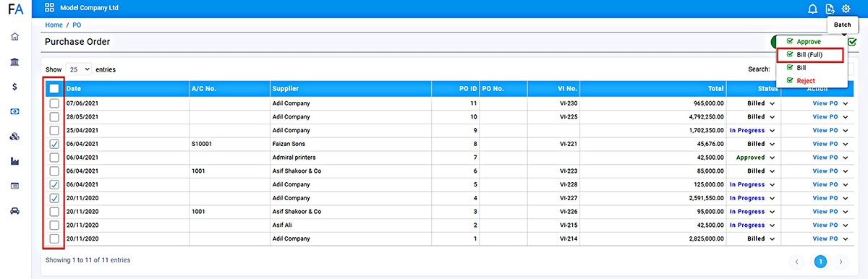Viewport: 868px width, 279px height.
Task: Open View PO for PO ID 3
Action: [x=825, y=212]
